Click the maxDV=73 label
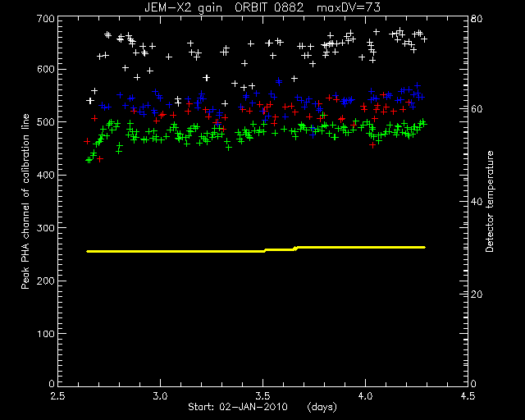The image size is (525, 420). pos(348,7)
